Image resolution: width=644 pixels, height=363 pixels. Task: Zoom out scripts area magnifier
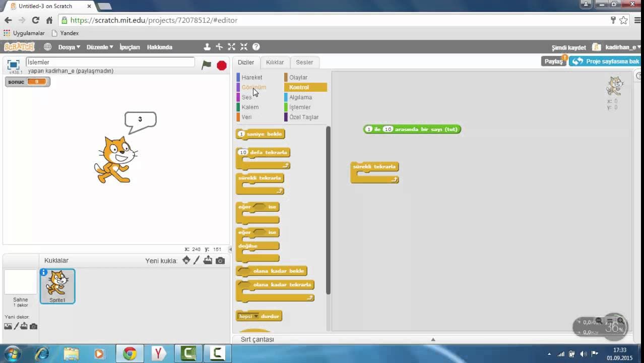(599, 321)
